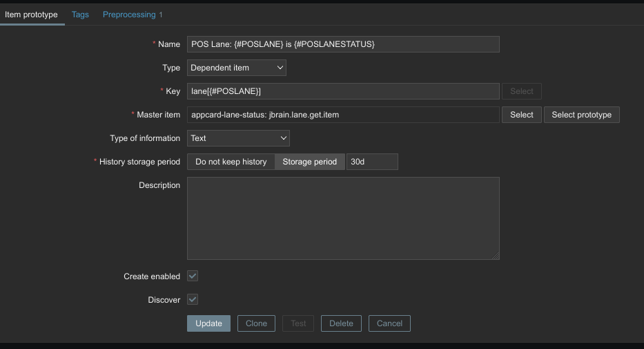Click the Description box resize handle
Screen dimensions: 644x349
[x=496, y=256]
